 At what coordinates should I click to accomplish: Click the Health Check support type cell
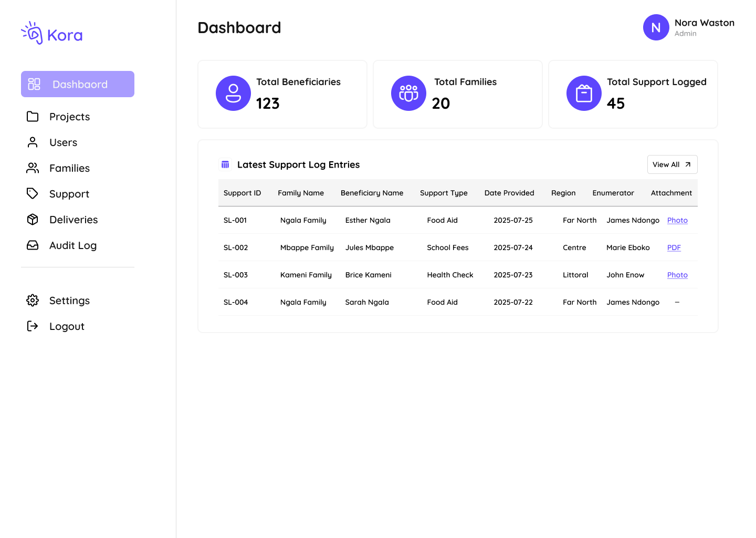point(450,275)
